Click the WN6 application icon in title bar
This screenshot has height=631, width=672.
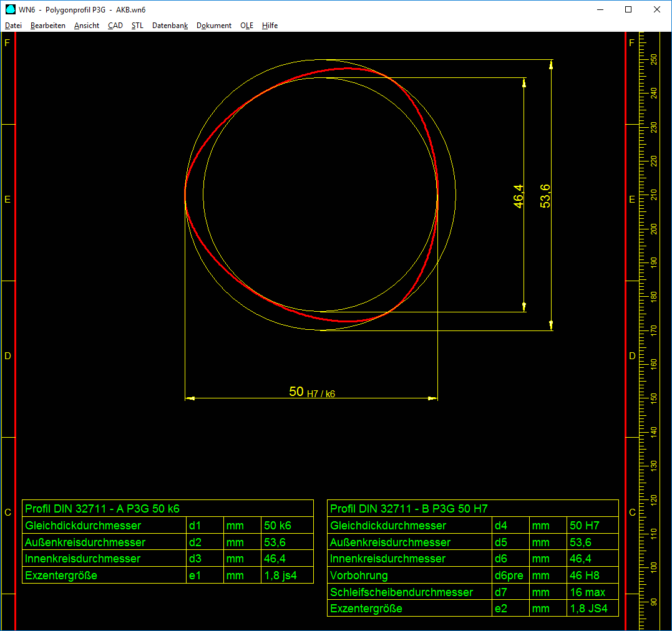[x=10, y=9]
